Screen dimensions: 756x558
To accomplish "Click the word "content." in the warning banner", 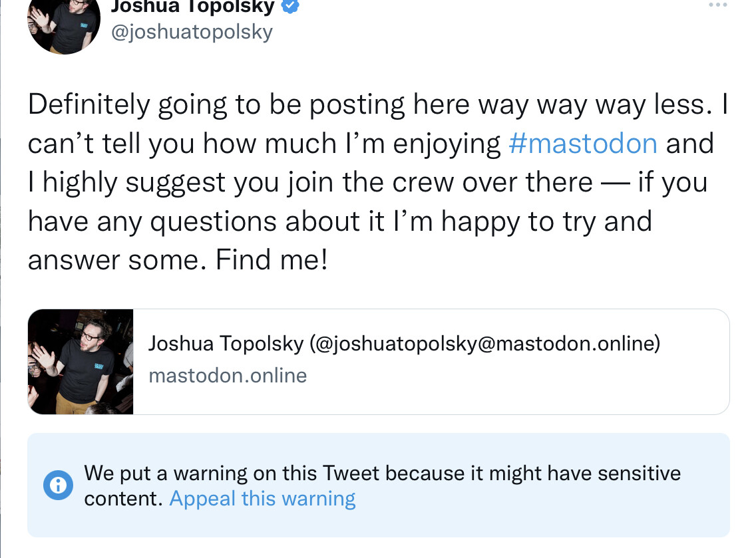I will 123,499.
